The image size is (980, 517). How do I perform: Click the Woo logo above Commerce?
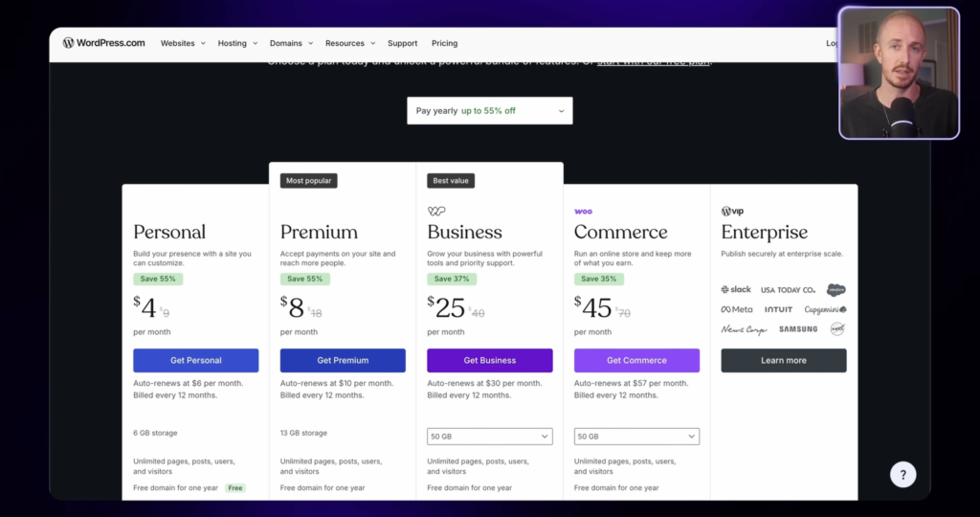pos(583,212)
